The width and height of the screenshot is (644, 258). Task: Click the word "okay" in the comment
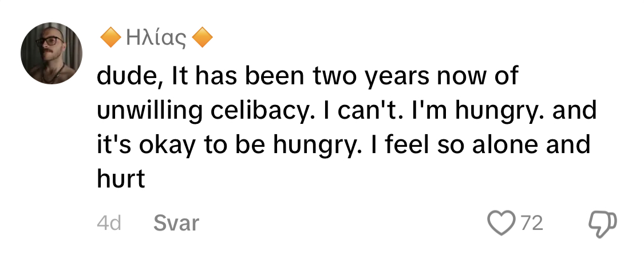164,144
